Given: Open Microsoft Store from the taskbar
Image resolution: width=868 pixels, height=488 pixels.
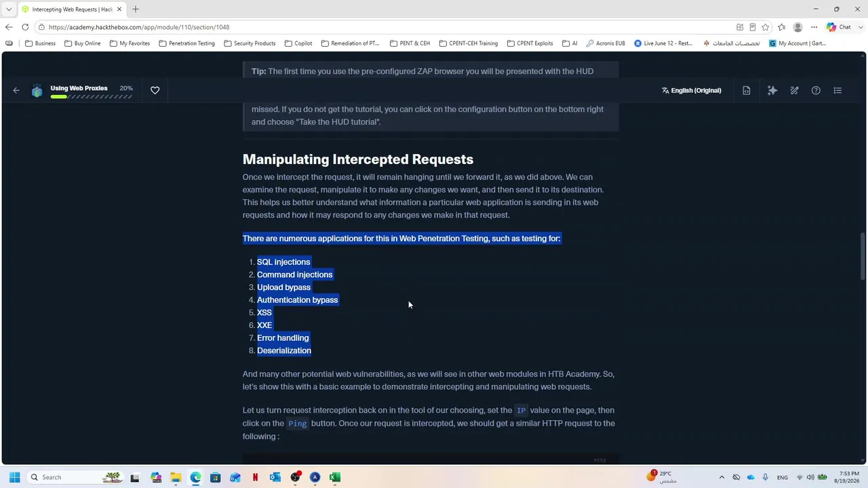Looking at the screenshot, I should pos(215,477).
